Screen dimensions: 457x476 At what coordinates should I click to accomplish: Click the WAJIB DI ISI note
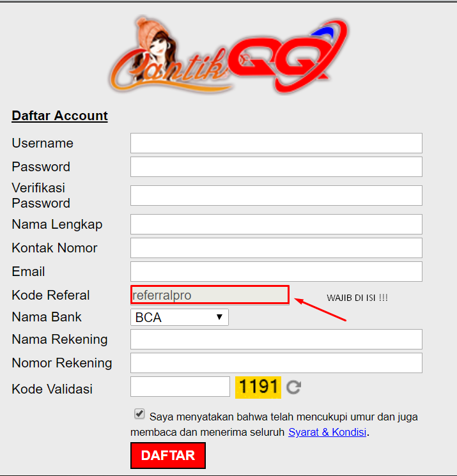[357, 298]
